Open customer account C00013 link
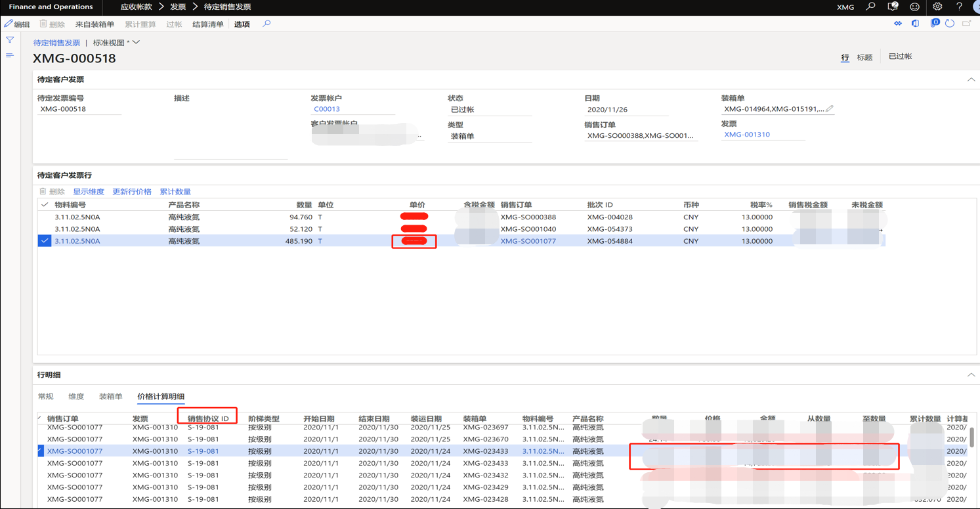This screenshot has width=980, height=509. click(x=327, y=109)
